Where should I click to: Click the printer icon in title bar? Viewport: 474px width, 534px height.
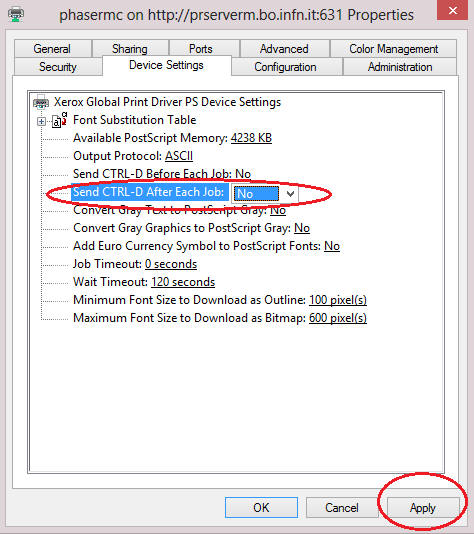(x=16, y=15)
